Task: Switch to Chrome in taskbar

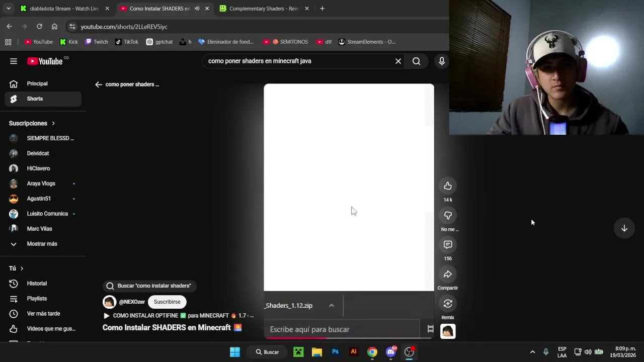Action: click(x=372, y=352)
